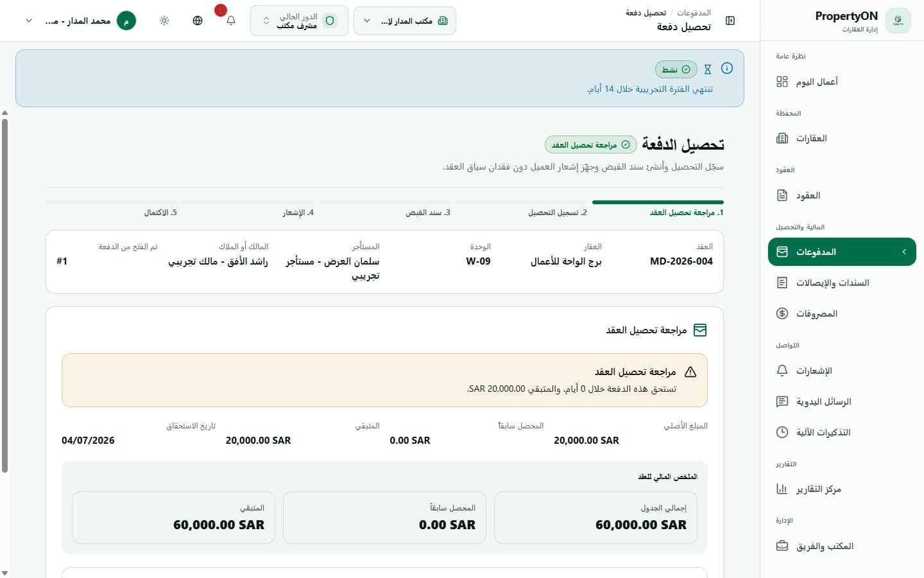Click the السندات والإيصالات receipt icon

pyautogui.click(x=782, y=283)
